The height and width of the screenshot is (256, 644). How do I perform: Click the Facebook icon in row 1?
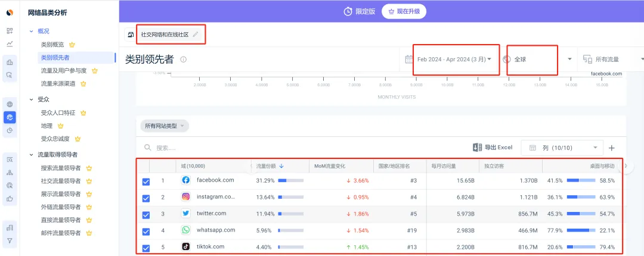[185, 180]
